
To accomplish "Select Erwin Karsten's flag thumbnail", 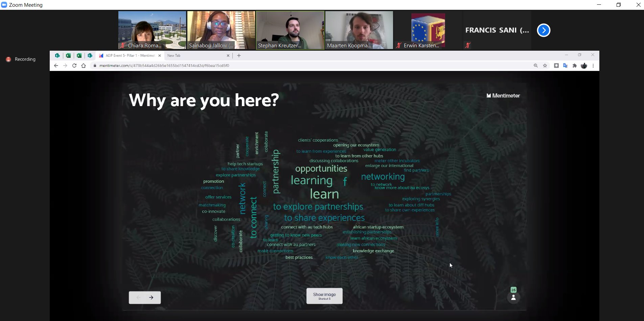I will click(x=428, y=30).
